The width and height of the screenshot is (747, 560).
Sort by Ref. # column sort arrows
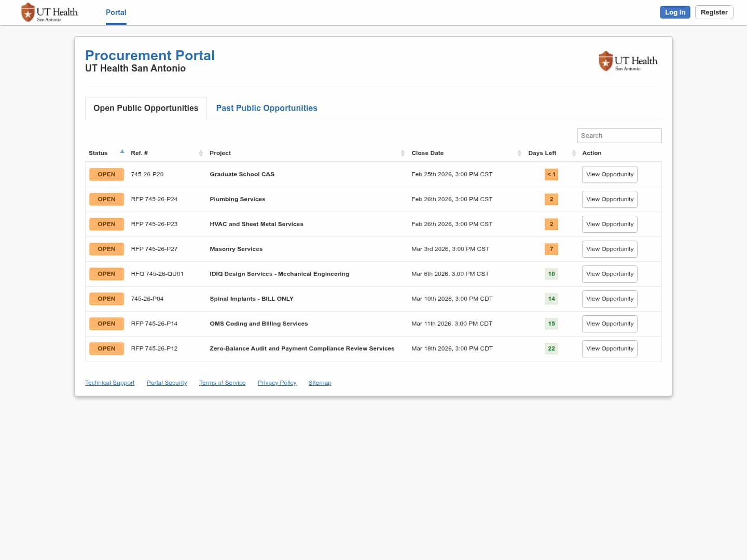coord(201,153)
